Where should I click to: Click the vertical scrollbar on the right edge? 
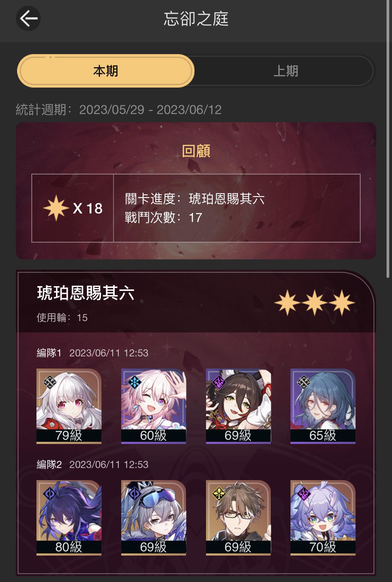[388, 139]
